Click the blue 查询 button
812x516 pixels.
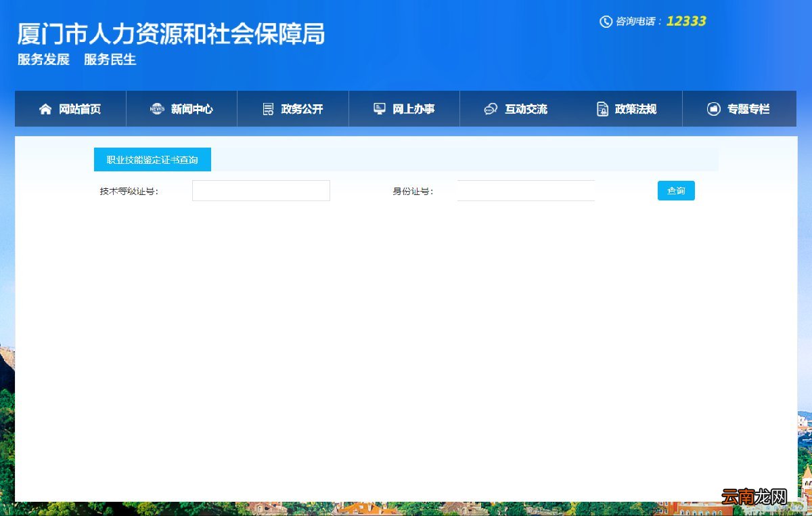(676, 191)
